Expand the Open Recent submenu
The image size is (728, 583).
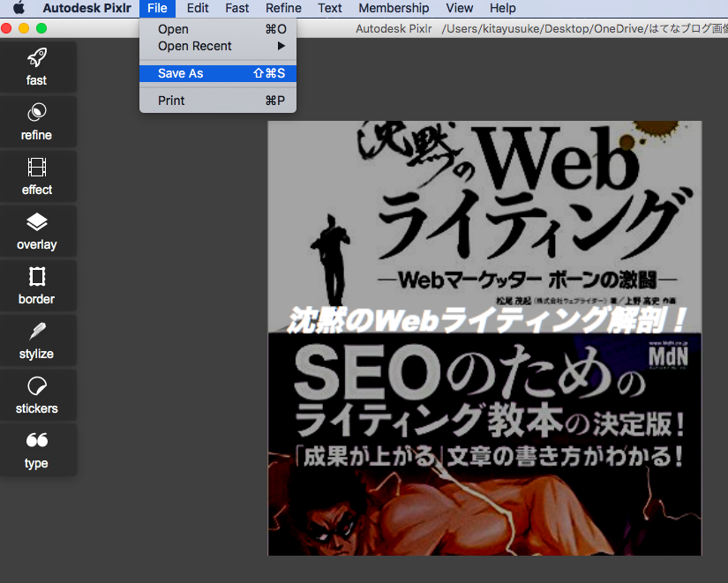218,46
